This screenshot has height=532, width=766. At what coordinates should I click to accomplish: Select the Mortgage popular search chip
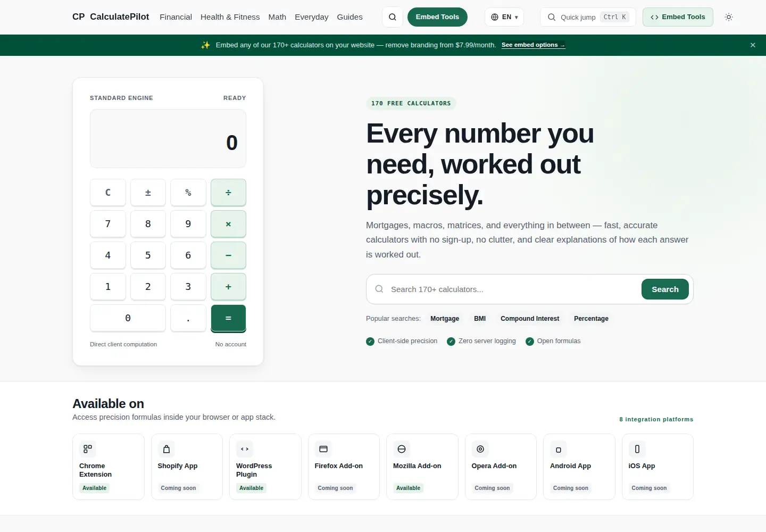445,319
